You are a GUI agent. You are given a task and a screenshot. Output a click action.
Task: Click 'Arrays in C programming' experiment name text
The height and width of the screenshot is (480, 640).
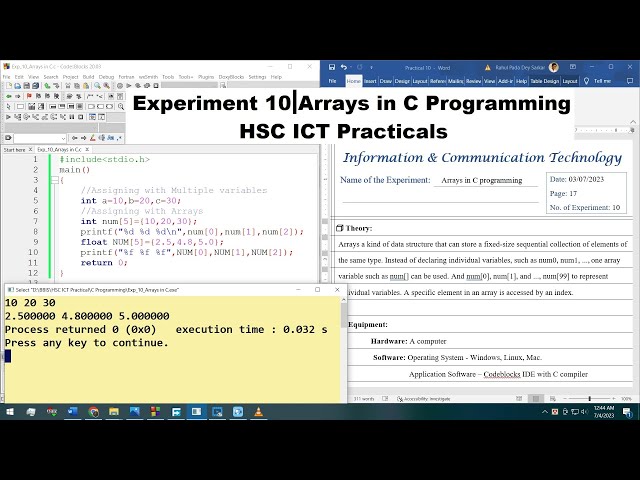point(482,180)
